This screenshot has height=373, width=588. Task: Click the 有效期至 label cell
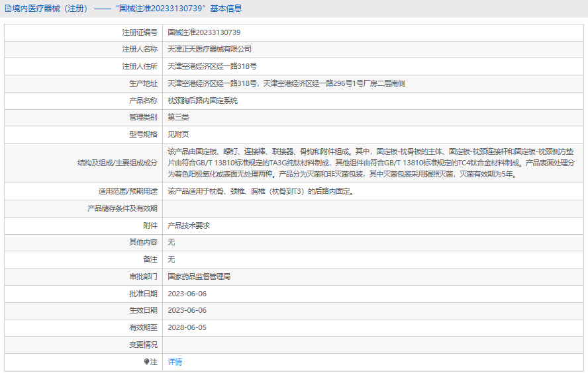(x=83, y=327)
